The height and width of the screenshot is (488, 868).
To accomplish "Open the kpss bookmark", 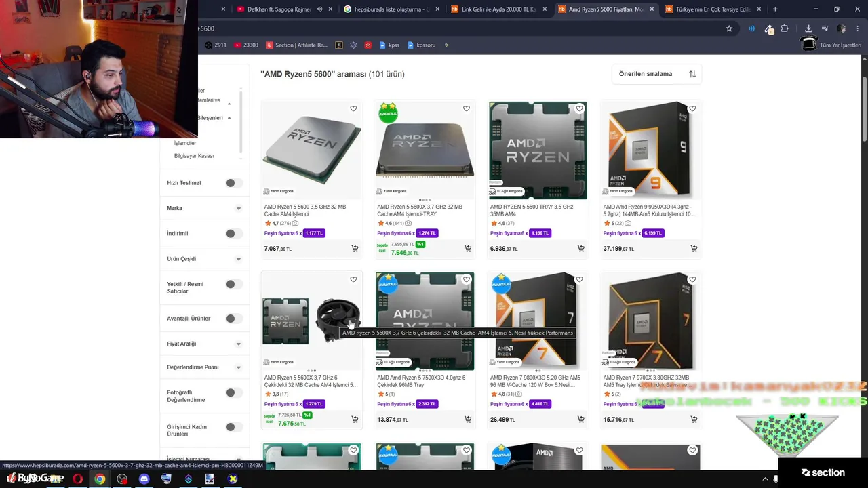I will (x=389, y=45).
